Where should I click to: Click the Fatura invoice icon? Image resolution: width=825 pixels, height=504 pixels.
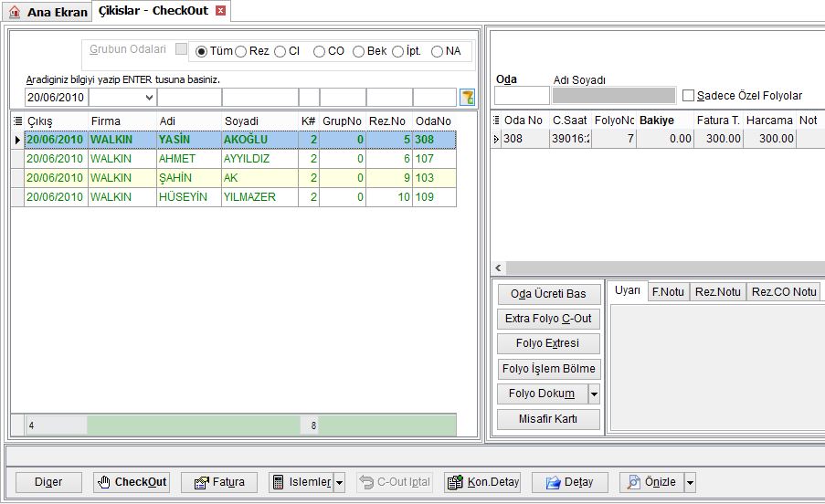click(x=202, y=482)
